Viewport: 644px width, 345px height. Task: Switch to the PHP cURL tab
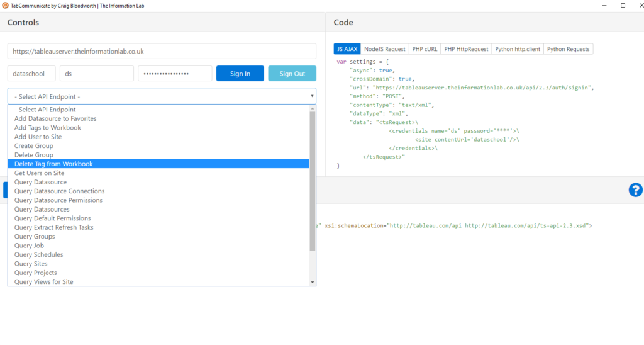pyautogui.click(x=425, y=49)
